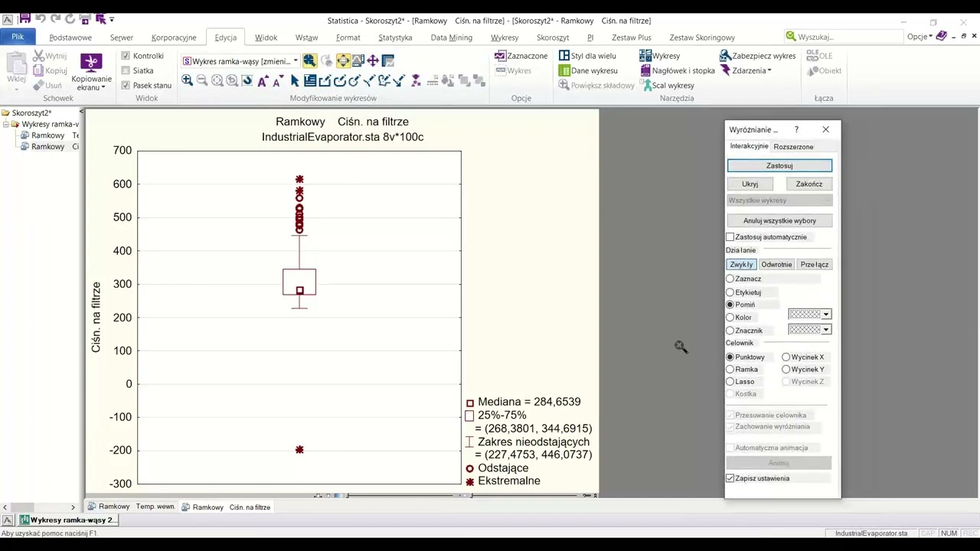980x551 pixels.
Task: Click the Przełącz action button
Action: click(814, 264)
